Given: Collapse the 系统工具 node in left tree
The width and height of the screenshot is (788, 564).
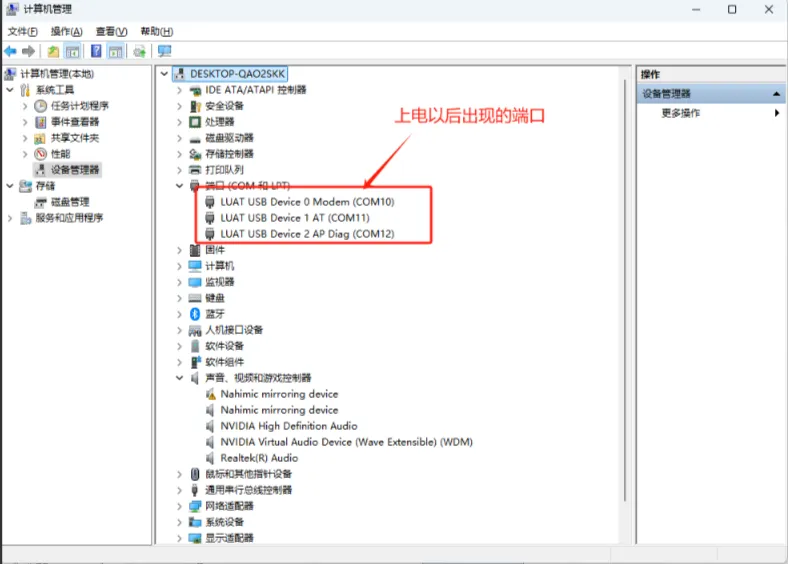Looking at the screenshot, I should click(10, 89).
